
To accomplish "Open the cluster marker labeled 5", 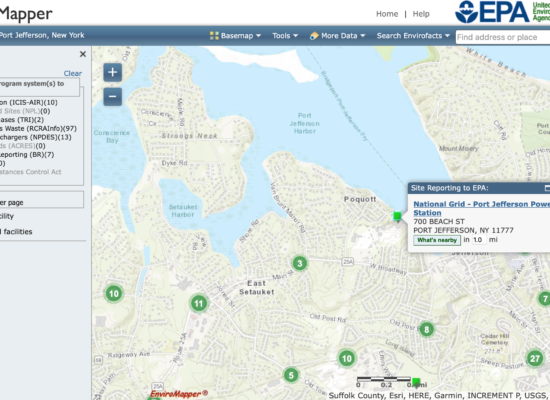I will (x=291, y=375).
